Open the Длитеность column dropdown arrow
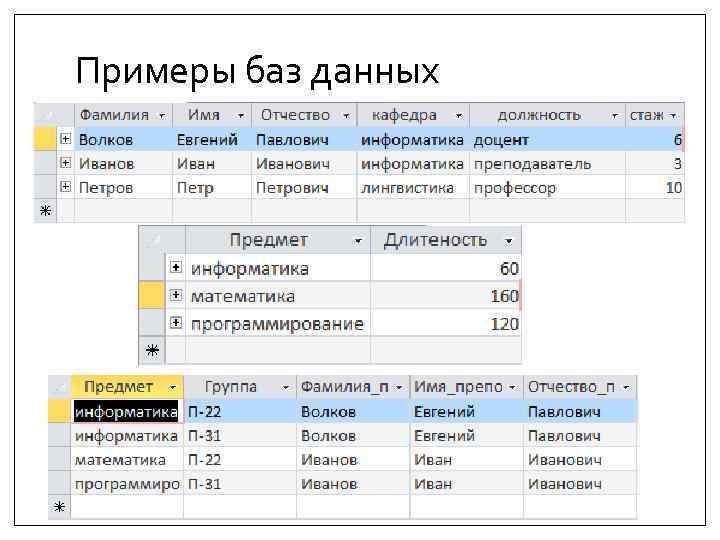Image resolution: width=720 pixels, height=540 pixels. [x=509, y=241]
